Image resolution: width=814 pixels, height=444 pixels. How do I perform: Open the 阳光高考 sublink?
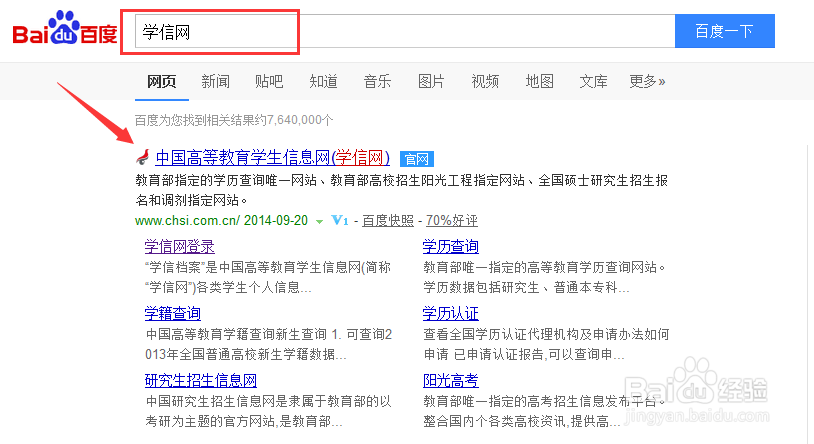click(451, 381)
